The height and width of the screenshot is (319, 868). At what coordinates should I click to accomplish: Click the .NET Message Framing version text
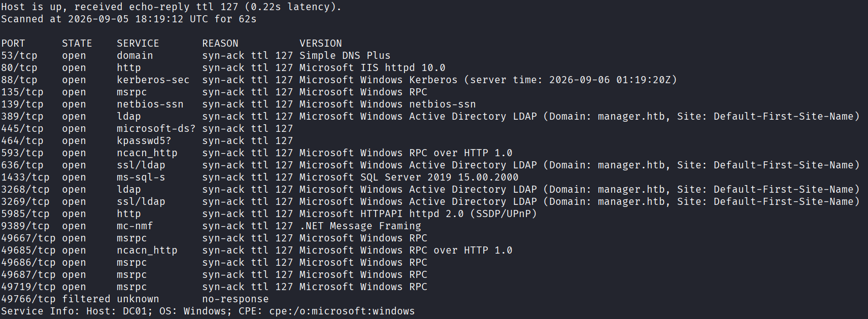[x=360, y=226]
